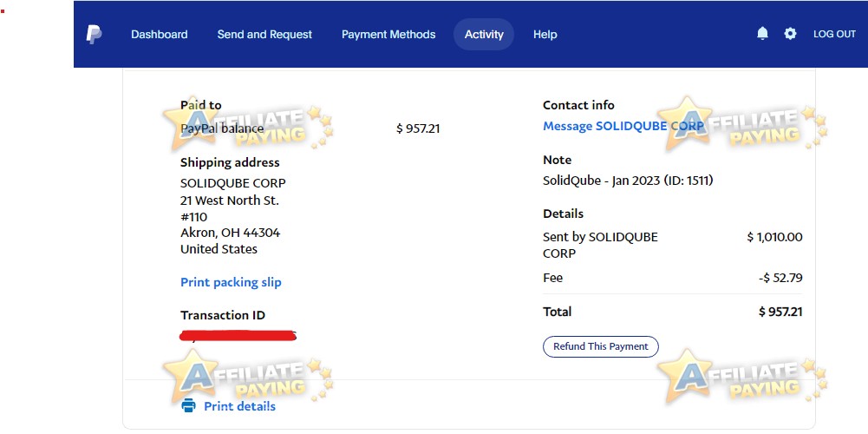Open Payment Methods in navigation bar

pyautogui.click(x=388, y=35)
